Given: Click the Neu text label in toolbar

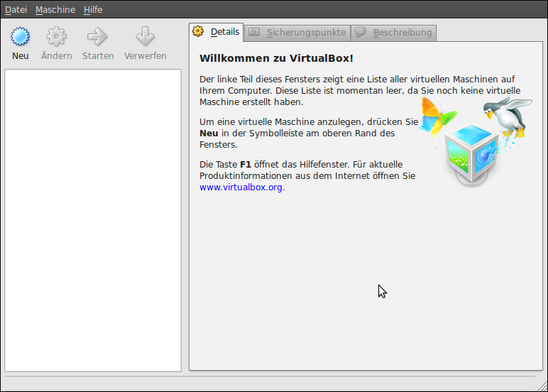Looking at the screenshot, I should [21, 55].
